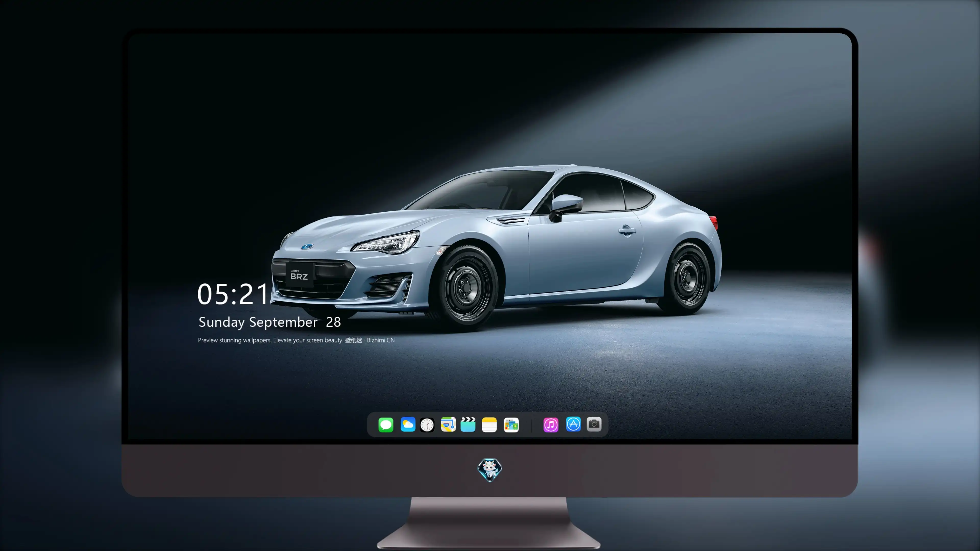Click the car's side mirror

(x=565, y=208)
